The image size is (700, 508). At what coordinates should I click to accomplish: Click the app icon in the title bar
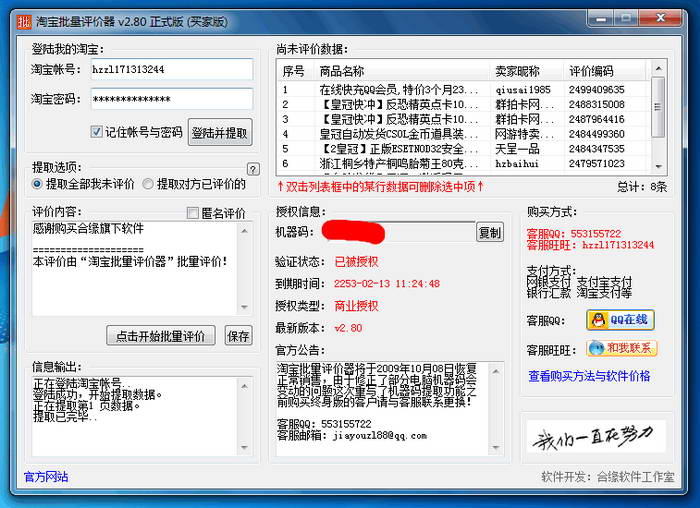pos(24,21)
